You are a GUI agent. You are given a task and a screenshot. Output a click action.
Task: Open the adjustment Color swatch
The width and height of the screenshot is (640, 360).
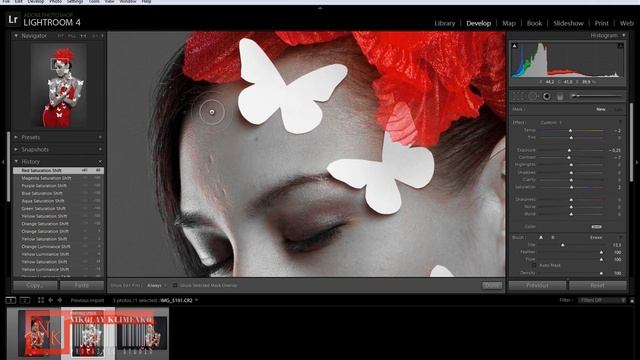point(596,227)
